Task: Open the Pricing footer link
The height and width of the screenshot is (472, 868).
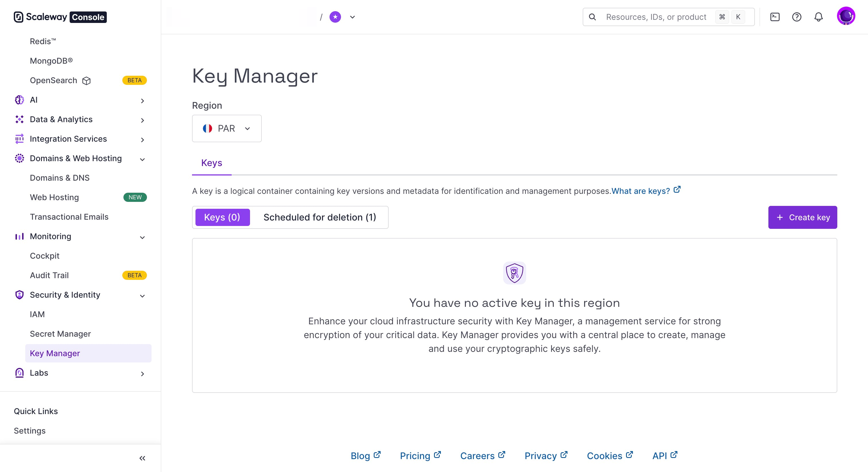Action: coord(415,455)
